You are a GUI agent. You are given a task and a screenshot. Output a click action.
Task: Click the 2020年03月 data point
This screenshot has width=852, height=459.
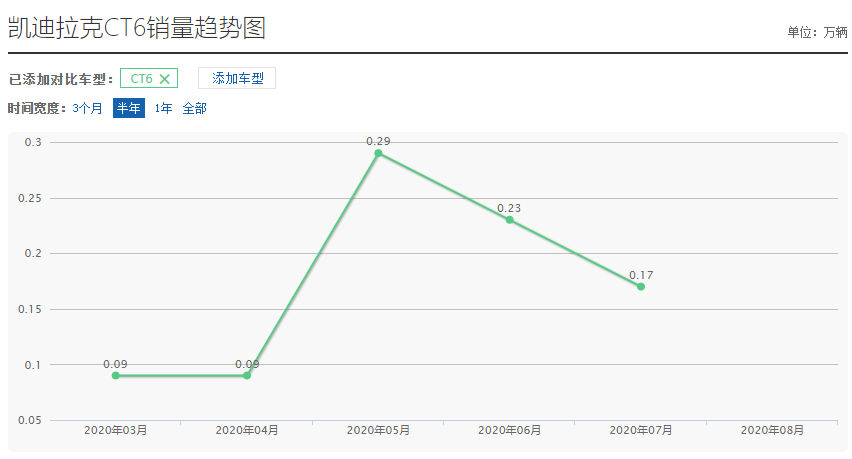pos(116,375)
